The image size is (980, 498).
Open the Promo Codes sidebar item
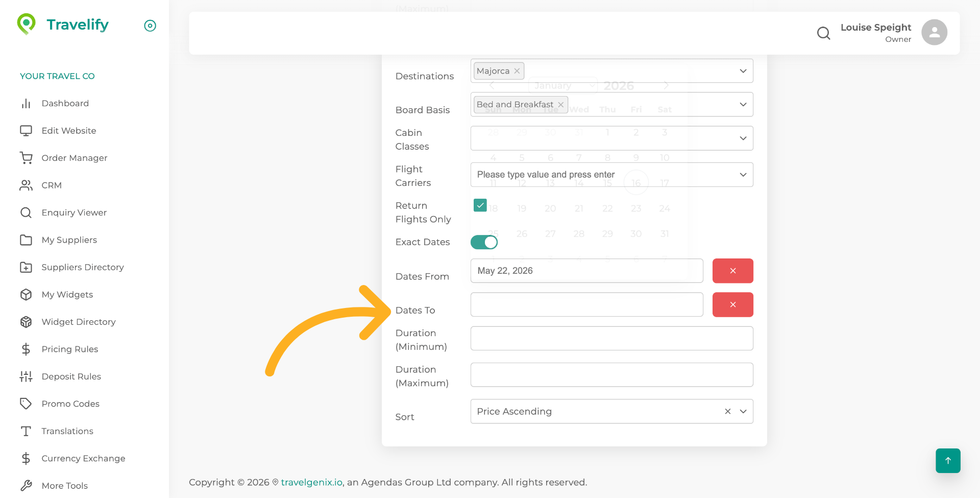point(70,404)
